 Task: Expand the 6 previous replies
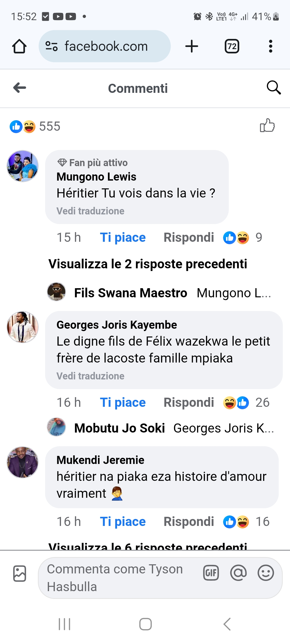point(148,546)
